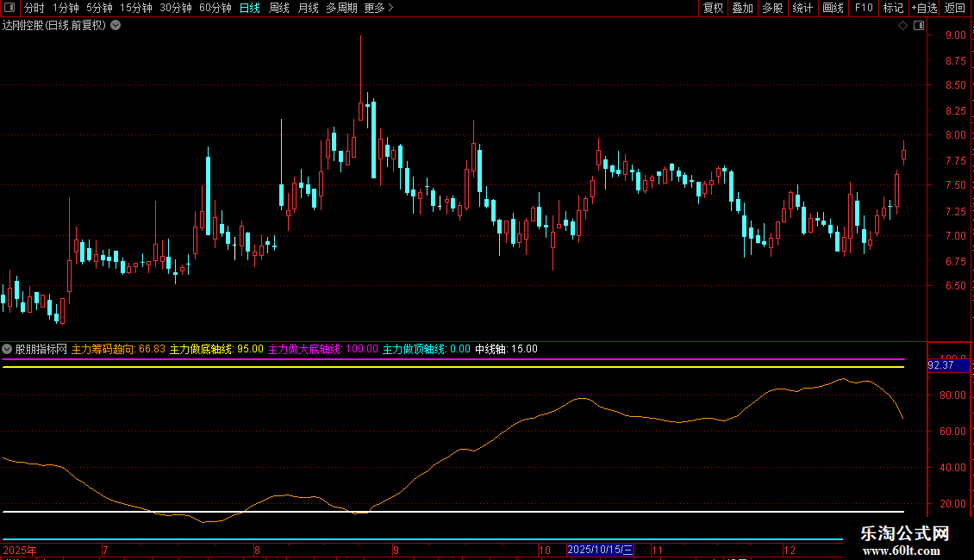Open dropdown arrow next to 达刚控股 title

116,26
